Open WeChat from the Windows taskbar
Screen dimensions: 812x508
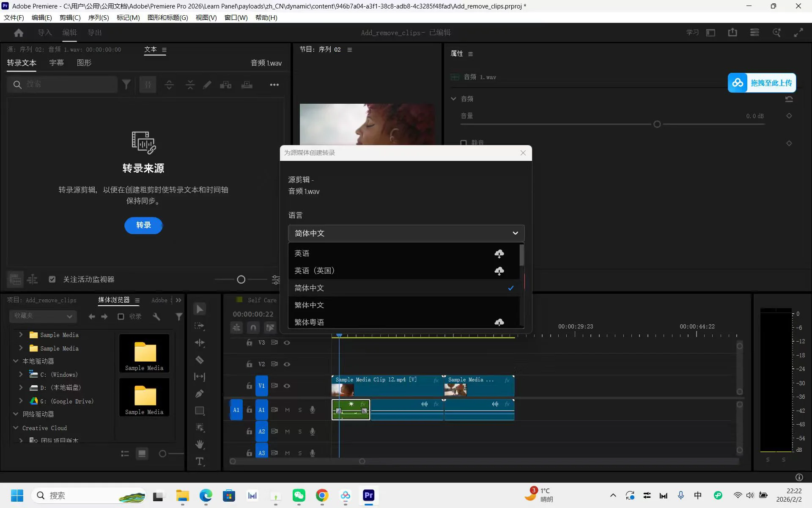(299, 495)
